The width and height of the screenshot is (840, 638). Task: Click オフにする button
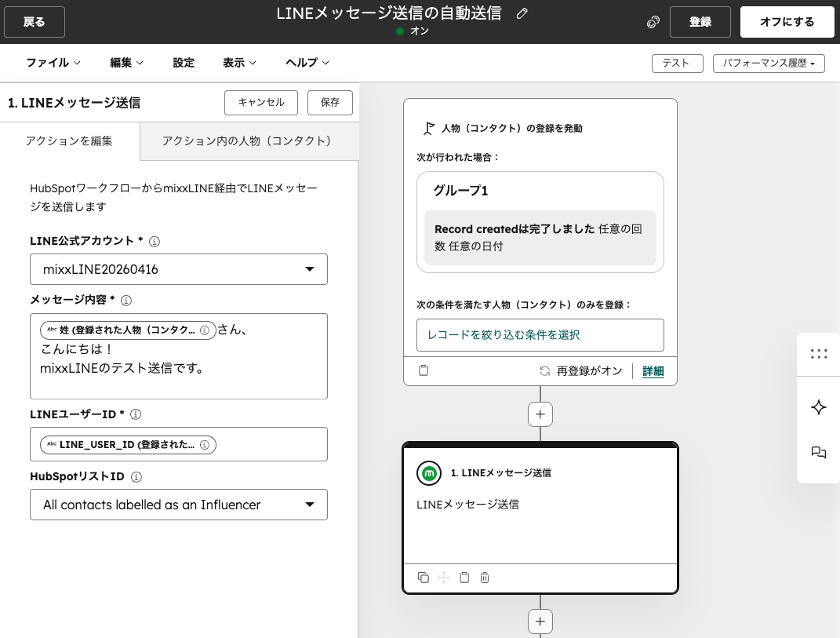click(787, 22)
